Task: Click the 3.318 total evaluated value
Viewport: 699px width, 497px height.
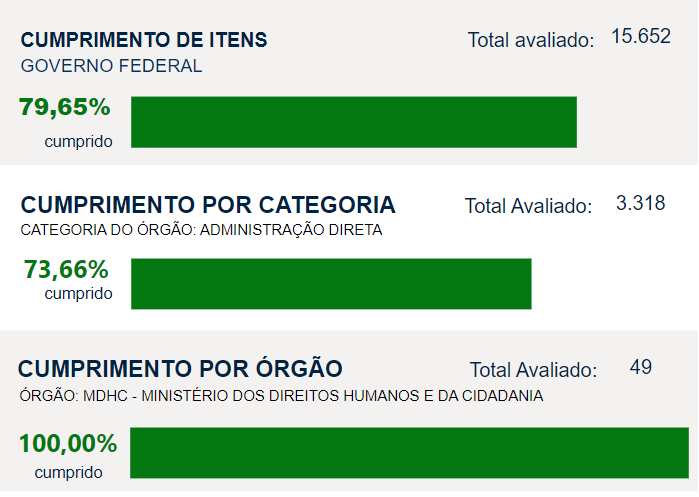Action: tap(641, 203)
